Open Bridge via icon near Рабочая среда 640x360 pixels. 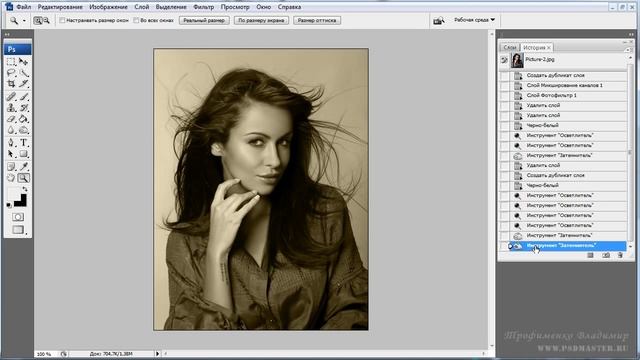point(439,20)
